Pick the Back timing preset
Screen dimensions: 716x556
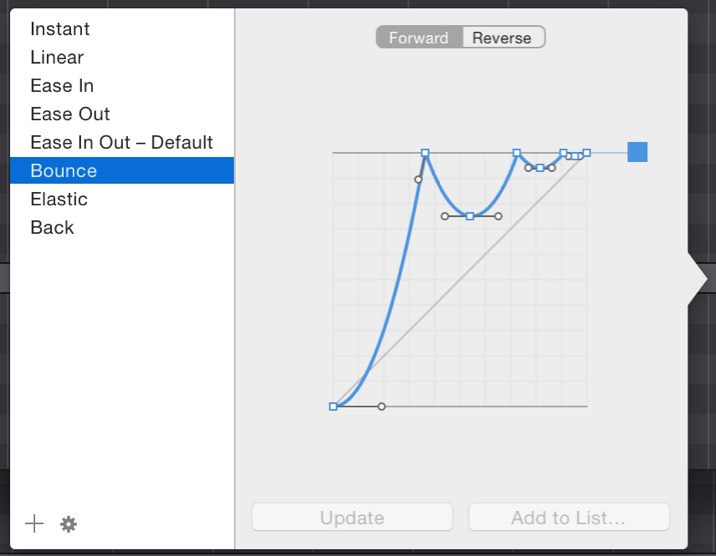[x=52, y=227]
